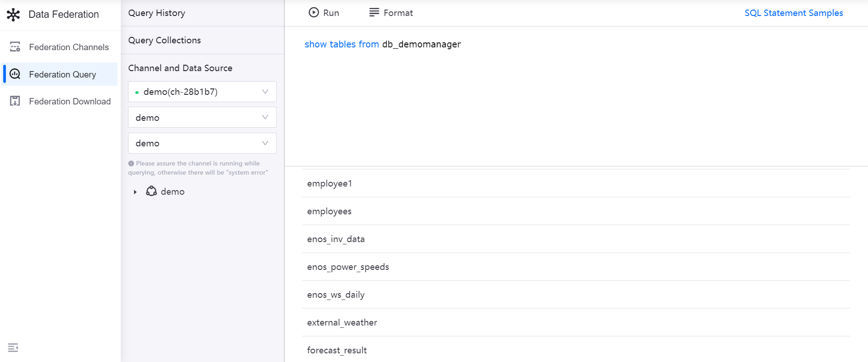Image resolution: width=868 pixels, height=362 pixels.
Task: Click inside the SQL query editor text
Action: click(x=382, y=44)
